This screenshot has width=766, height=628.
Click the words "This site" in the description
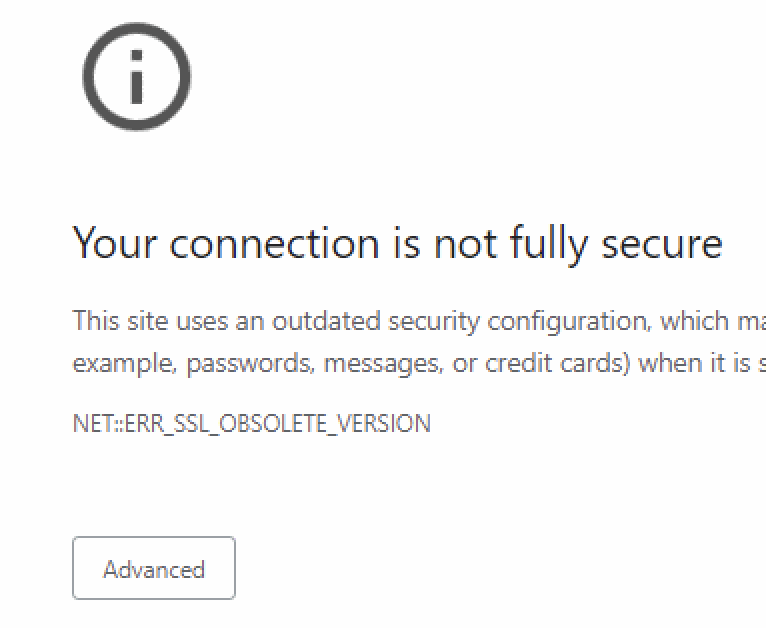[120, 321]
